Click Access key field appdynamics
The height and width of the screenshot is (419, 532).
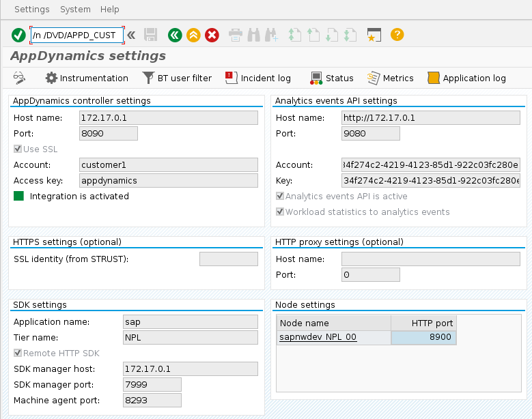point(168,180)
